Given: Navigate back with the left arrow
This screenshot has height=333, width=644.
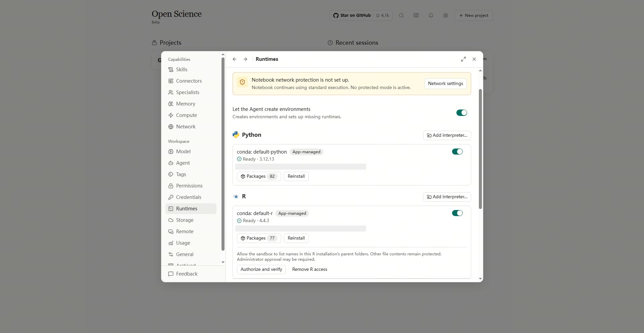Looking at the screenshot, I should point(235,59).
